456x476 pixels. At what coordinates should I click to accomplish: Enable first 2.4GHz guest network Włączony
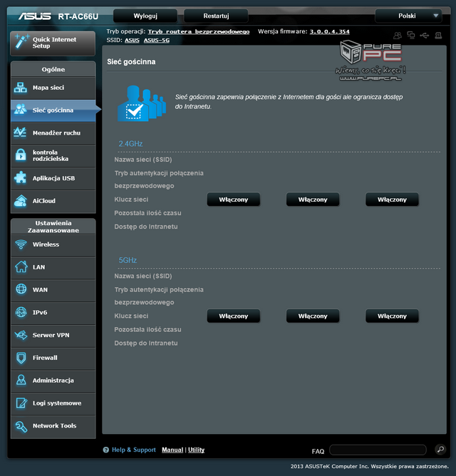[x=234, y=200]
